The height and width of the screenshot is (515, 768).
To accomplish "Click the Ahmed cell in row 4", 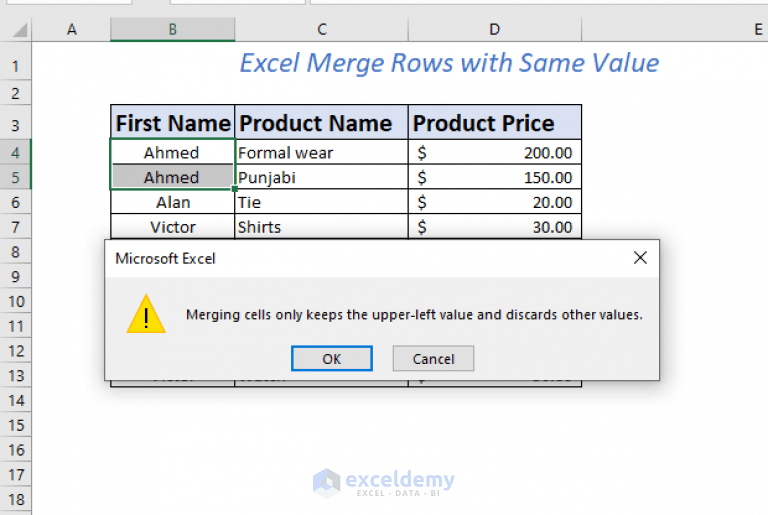I will tap(172, 152).
